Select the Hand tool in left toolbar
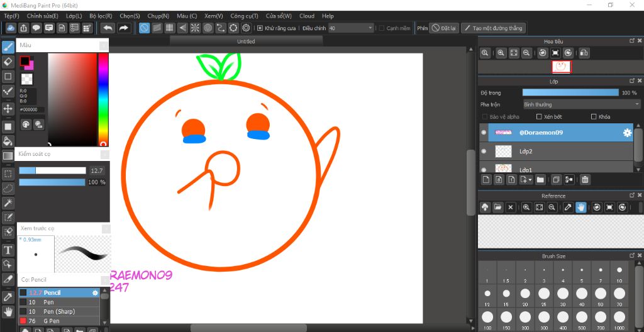 [x=8, y=311]
